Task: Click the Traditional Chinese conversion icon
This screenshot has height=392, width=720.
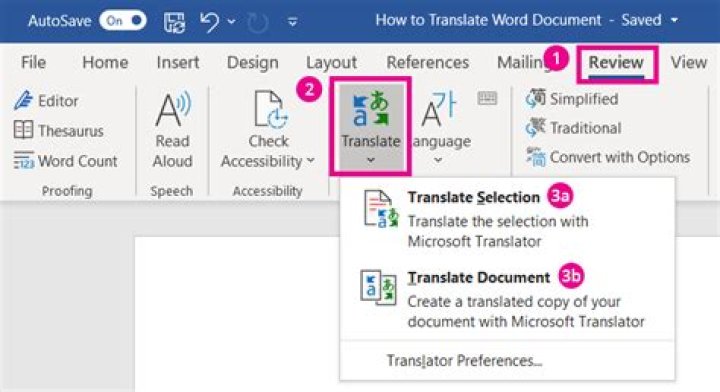Action: pyautogui.click(x=536, y=128)
